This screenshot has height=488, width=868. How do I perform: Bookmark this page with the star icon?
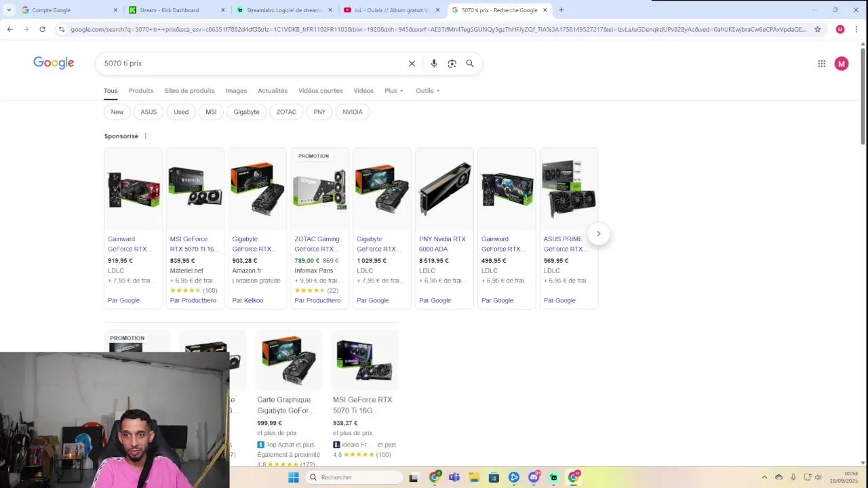(x=818, y=29)
